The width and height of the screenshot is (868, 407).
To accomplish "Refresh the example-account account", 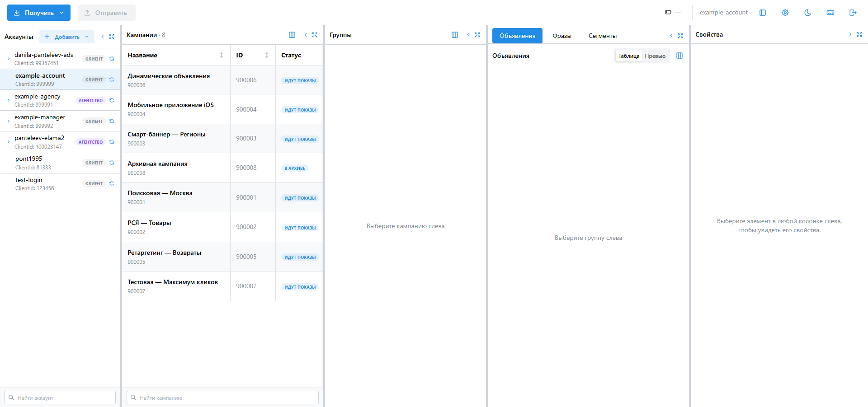I will [112, 80].
